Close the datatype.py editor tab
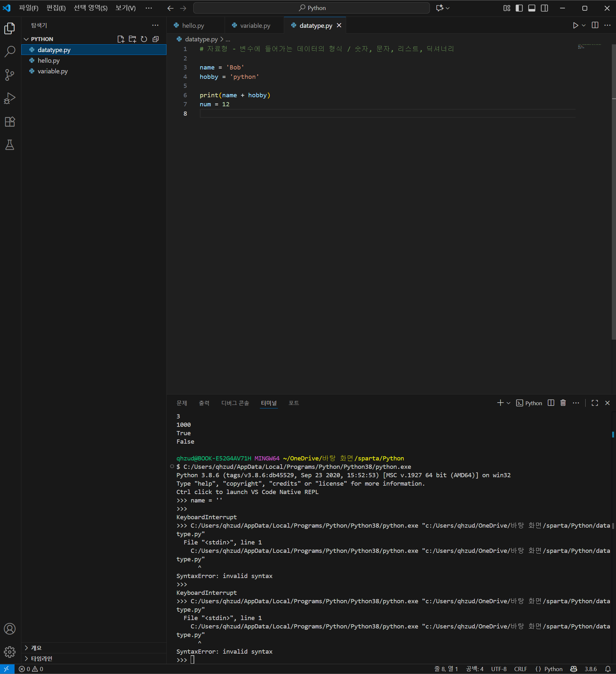The height and width of the screenshot is (674, 616). (x=339, y=26)
